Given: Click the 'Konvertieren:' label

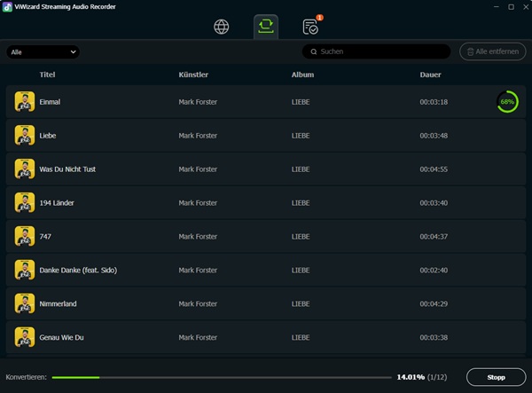Looking at the screenshot, I should (26, 377).
